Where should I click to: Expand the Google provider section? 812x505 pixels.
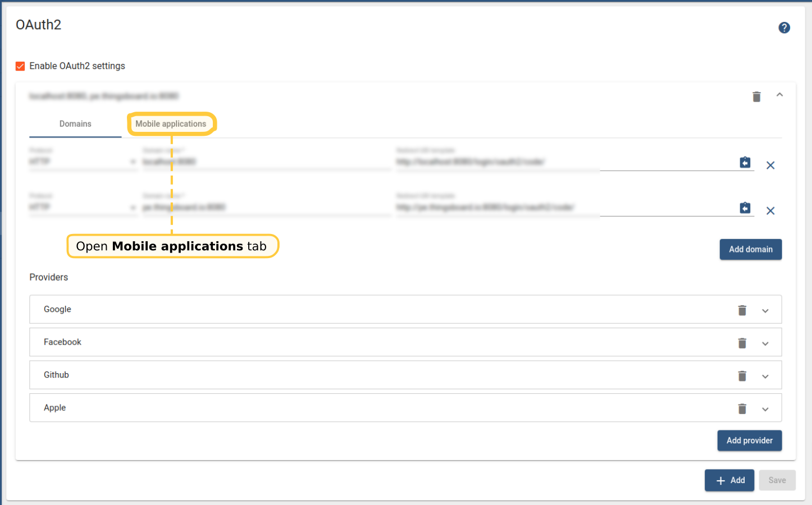click(x=765, y=311)
